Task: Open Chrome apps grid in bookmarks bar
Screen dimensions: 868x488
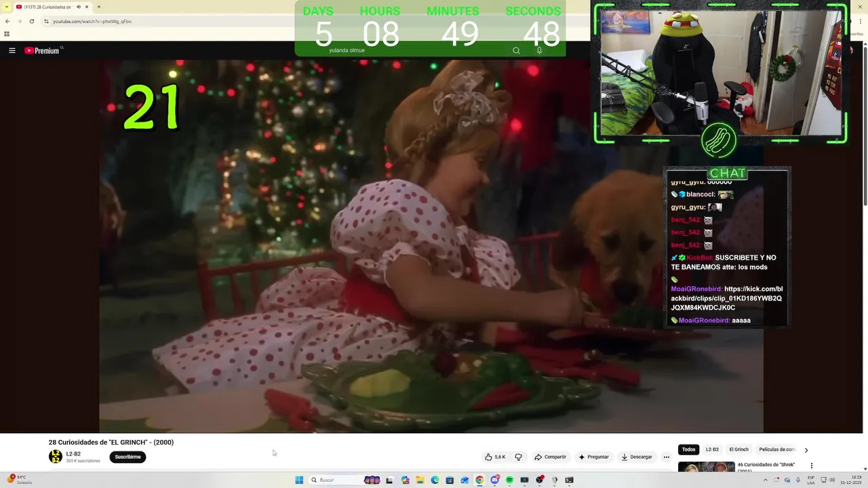Action: click(x=7, y=34)
